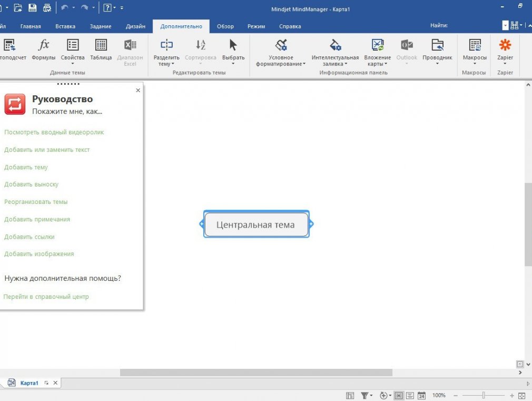This screenshot has width=532, height=401.
Task: Open the Zapier dropdown arrow
Action: click(505, 64)
